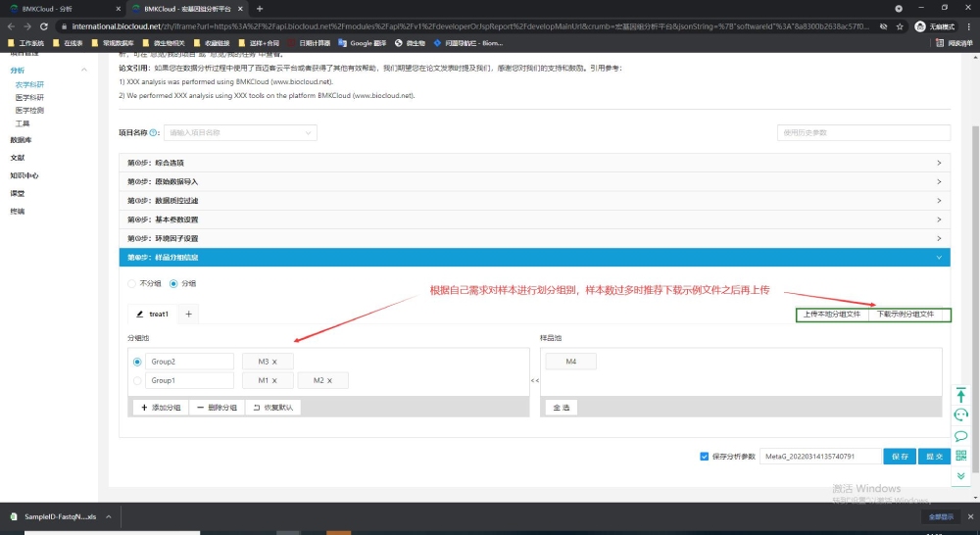Open 医学科研 in the left sidebar
This screenshot has width=980, height=535.
29,98
